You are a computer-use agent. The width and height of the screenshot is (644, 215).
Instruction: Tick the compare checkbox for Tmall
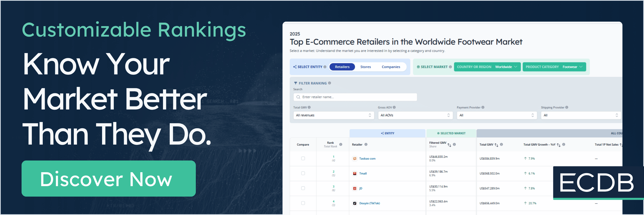(x=303, y=173)
